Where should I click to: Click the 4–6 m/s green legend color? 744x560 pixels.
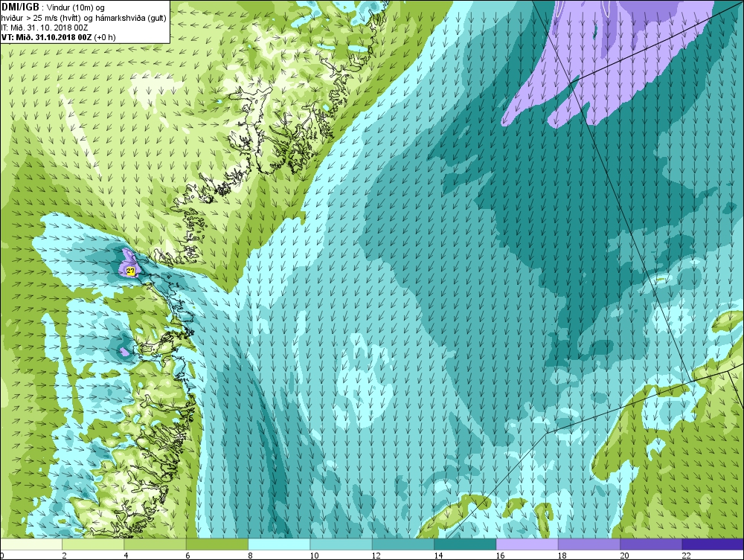[x=155, y=544]
